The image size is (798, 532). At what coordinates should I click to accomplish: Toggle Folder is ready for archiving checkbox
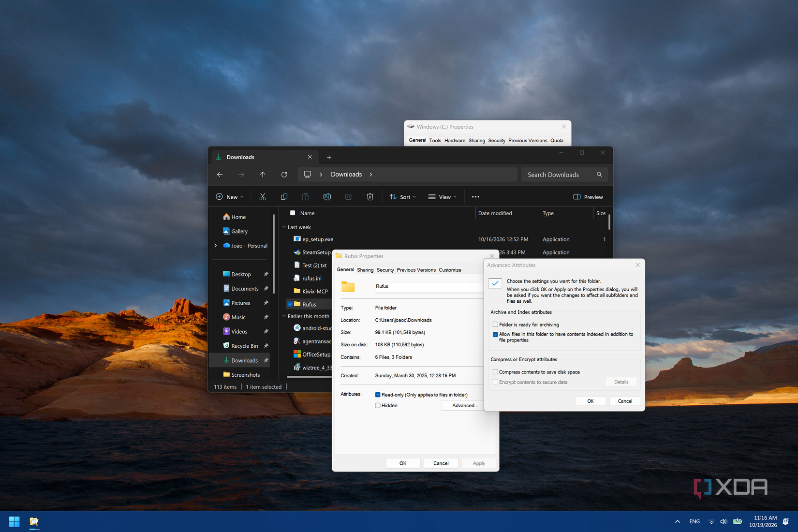click(x=495, y=325)
